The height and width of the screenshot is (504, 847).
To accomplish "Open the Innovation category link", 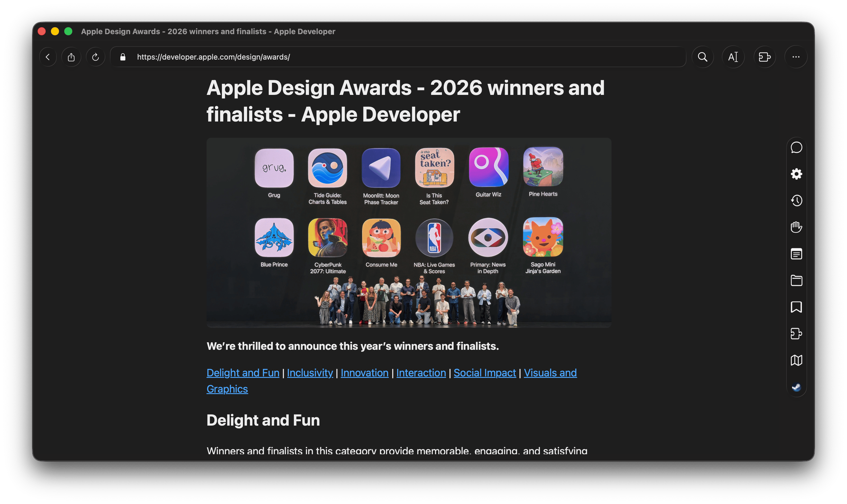I will [364, 373].
